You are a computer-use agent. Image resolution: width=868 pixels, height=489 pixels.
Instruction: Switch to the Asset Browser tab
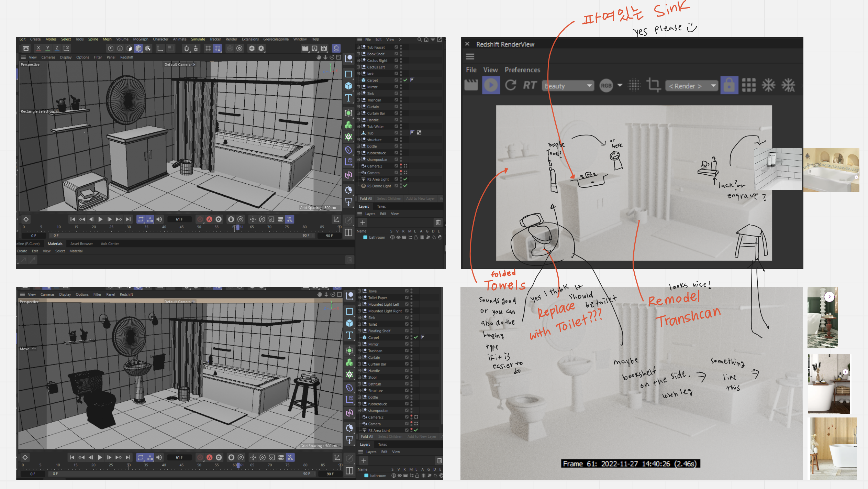(x=81, y=243)
